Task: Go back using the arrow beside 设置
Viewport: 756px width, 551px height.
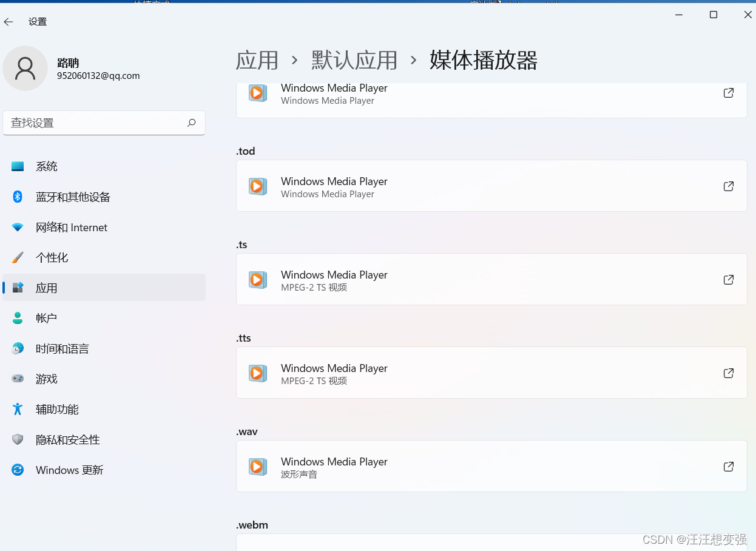Action: click(8, 22)
